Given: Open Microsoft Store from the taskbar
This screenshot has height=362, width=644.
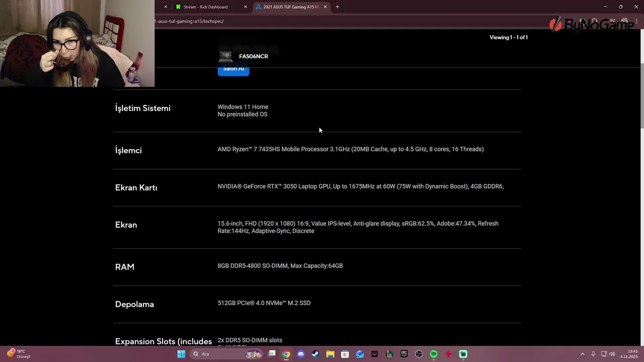Looking at the screenshot, I should click(x=345, y=354).
